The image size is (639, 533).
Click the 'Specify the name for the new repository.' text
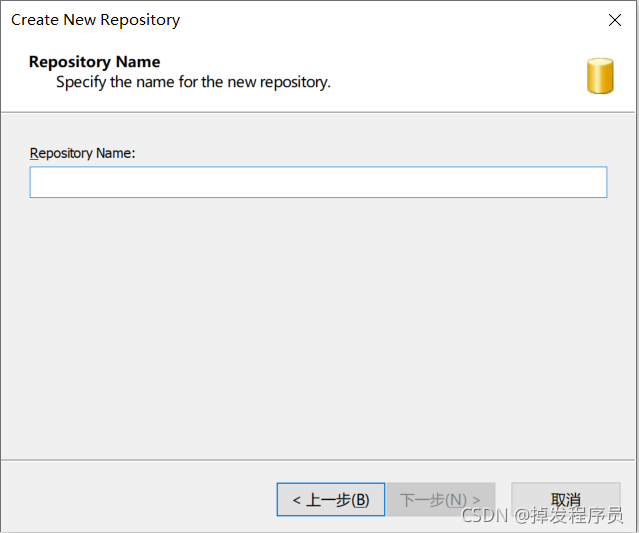coord(193,82)
